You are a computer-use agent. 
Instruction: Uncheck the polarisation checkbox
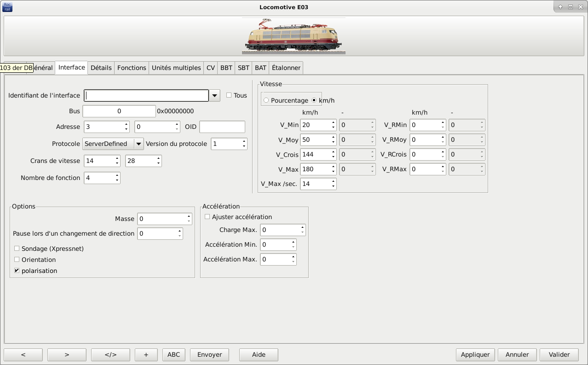17,271
